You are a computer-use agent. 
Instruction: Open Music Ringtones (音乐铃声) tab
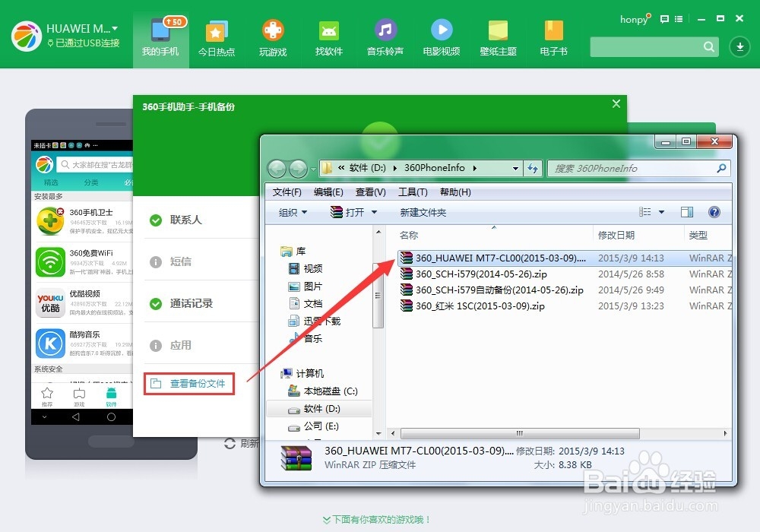click(x=385, y=38)
